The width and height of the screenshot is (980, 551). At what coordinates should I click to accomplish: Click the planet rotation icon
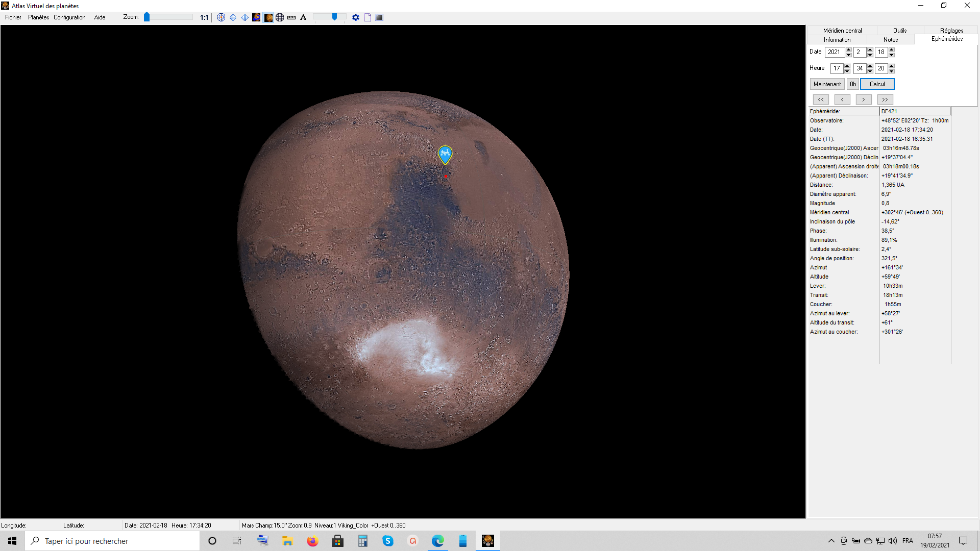pyautogui.click(x=256, y=17)
